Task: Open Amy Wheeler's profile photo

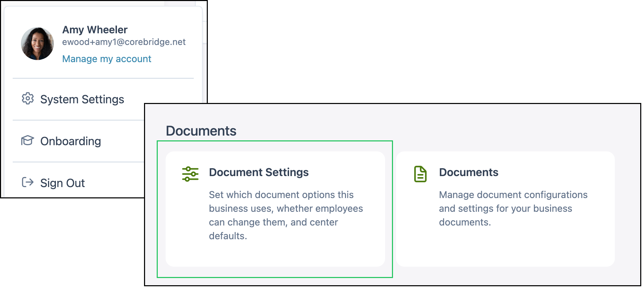Action: click(37, 44)
